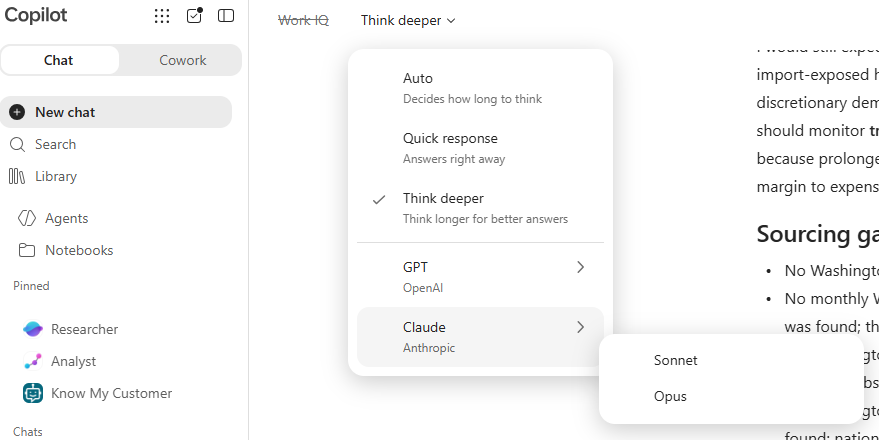Image resolution: width=879 pixels, height=440 pixels.
Task: Open the apps grid launcher icon
Action: tap(162, 16)
